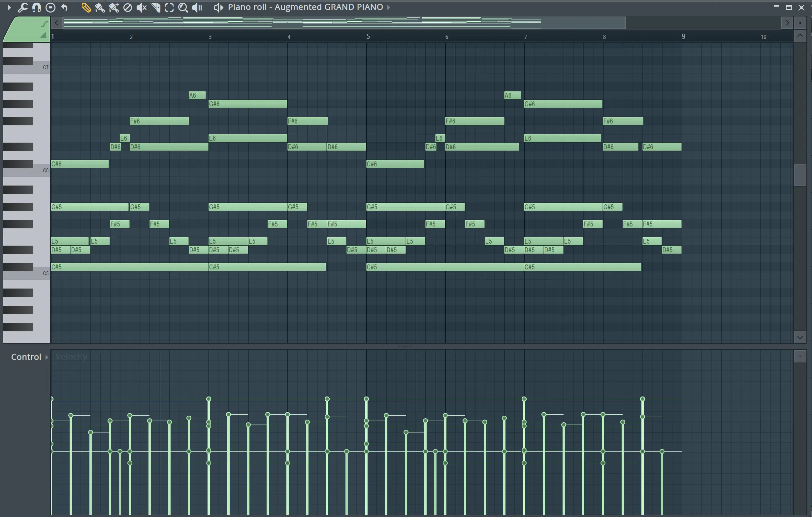Open the piano roll options menu arrow
Viewport: 812px width, 517px height.
[9, 7]
